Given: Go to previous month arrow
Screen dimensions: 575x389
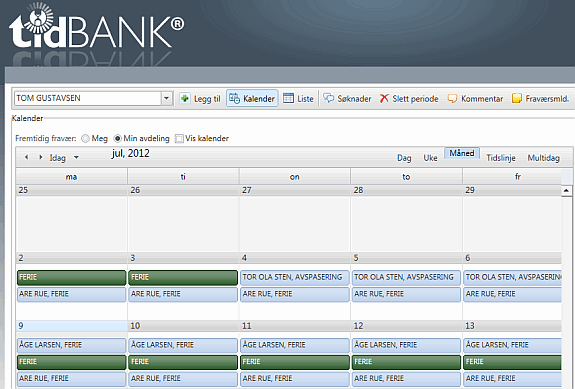Looking at the screenshot, I should [26, 157].
